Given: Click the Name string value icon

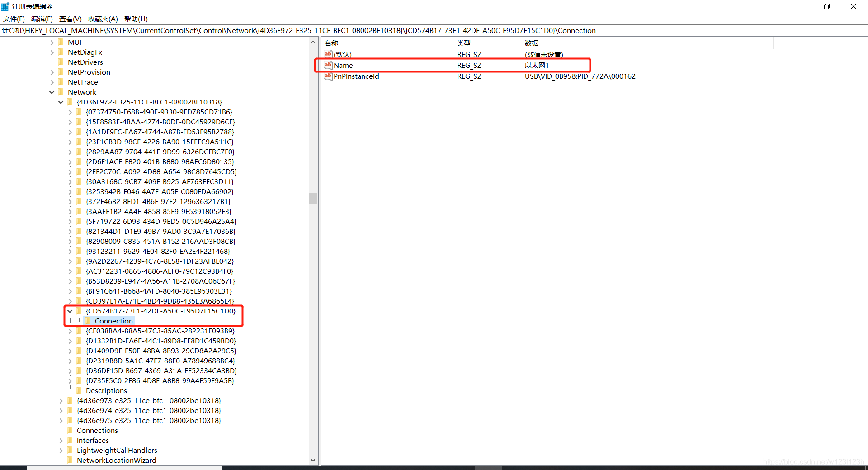Looking at the screenshot, I should pos(328,65).
